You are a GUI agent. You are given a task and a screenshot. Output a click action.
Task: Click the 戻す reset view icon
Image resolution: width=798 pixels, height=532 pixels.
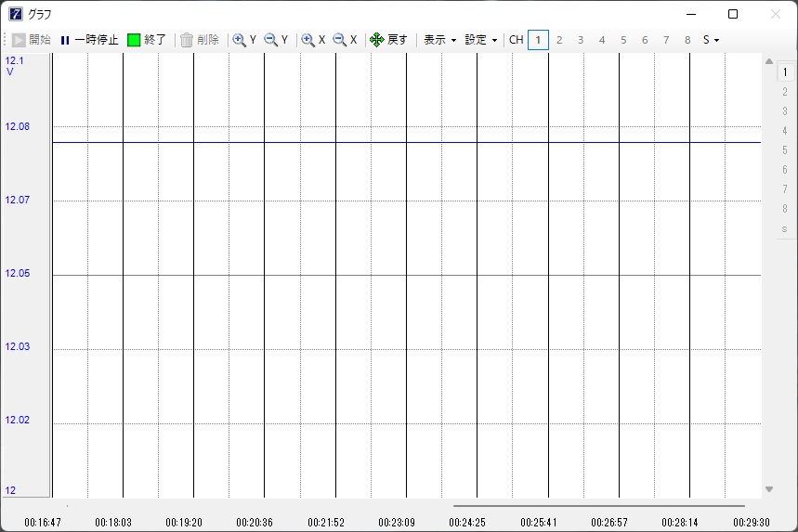click(388, 40)
